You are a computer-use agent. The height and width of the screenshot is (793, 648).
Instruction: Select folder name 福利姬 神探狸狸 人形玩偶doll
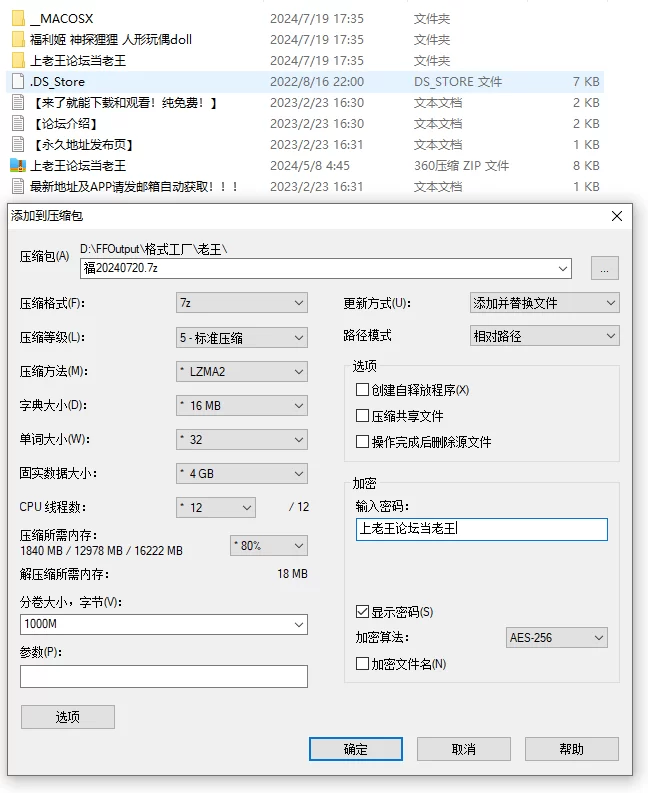[x=111, y=39]
